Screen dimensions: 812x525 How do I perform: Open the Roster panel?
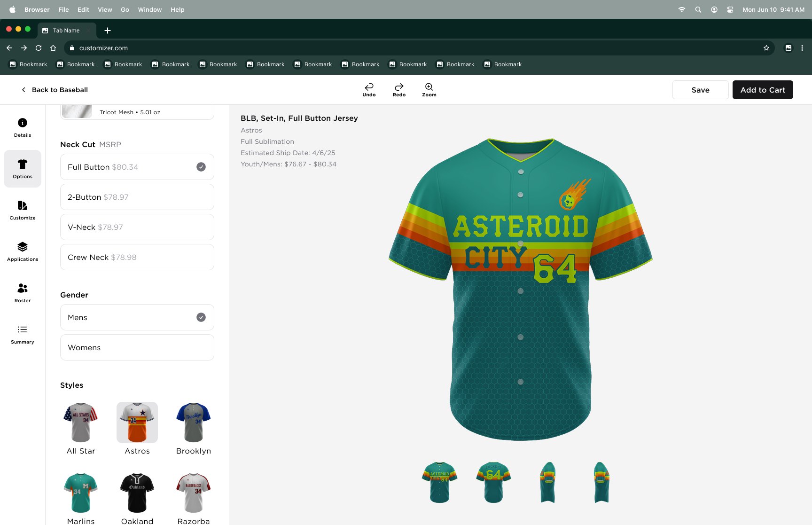coord(23,293)
